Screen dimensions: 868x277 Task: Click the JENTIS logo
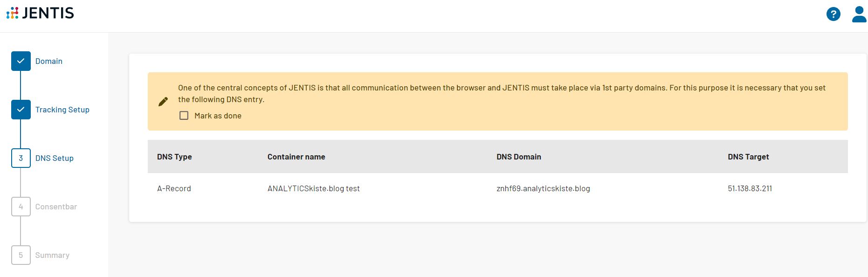click(x=40, y=13)
